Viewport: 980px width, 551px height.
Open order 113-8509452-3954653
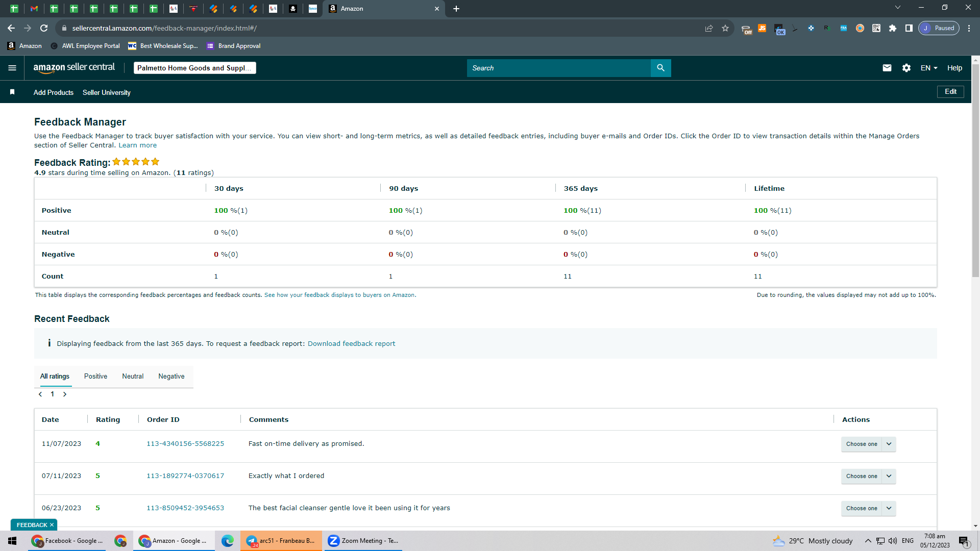click(185, 508)
